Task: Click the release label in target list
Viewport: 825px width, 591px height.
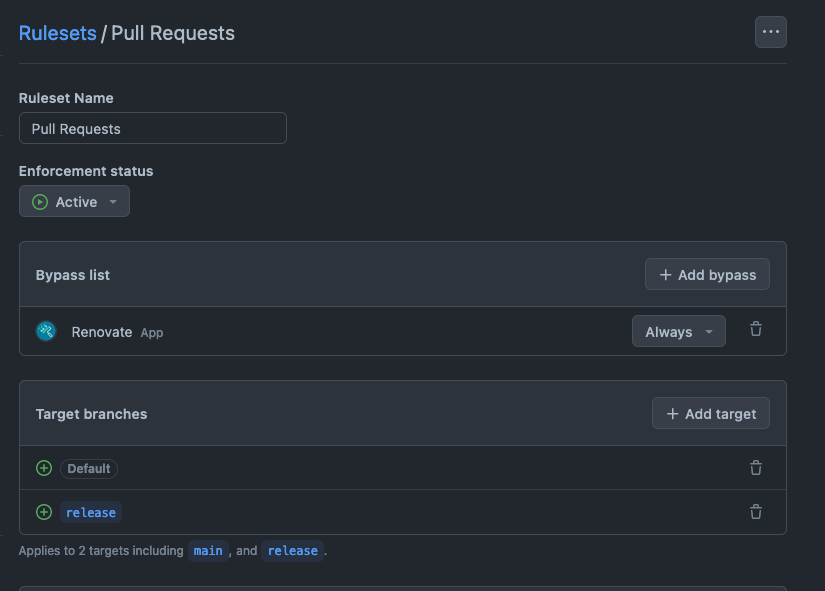Action: pos(91,512)
